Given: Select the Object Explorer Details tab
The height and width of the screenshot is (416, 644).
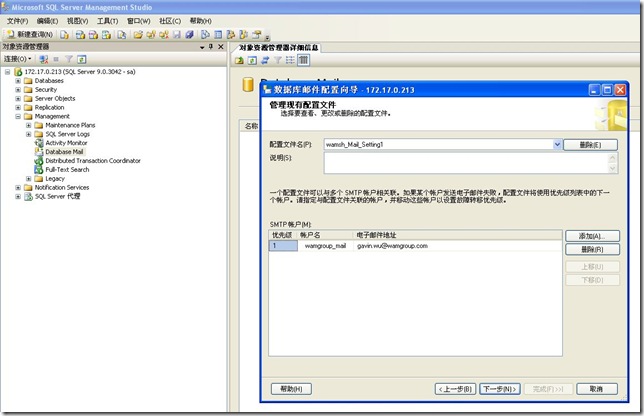Looking at the screenshot, I should [278, 48].
